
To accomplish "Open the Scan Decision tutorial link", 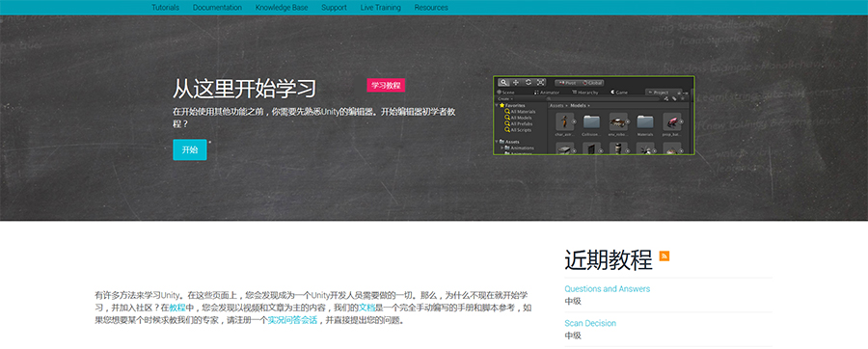I will click(x=590, y=323).
